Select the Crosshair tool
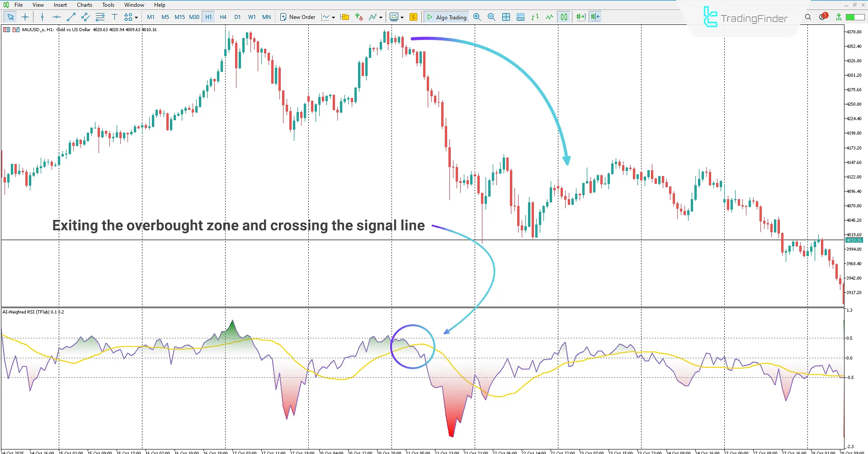Viewport: 868px width, 454px height. 25,17
